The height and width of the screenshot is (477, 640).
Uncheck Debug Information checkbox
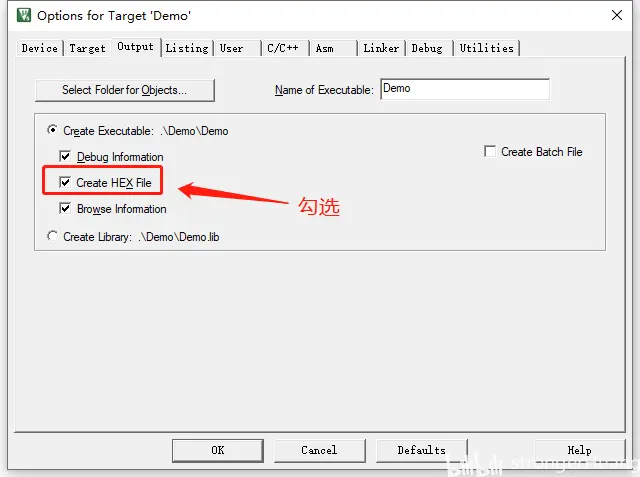point(65,156)
